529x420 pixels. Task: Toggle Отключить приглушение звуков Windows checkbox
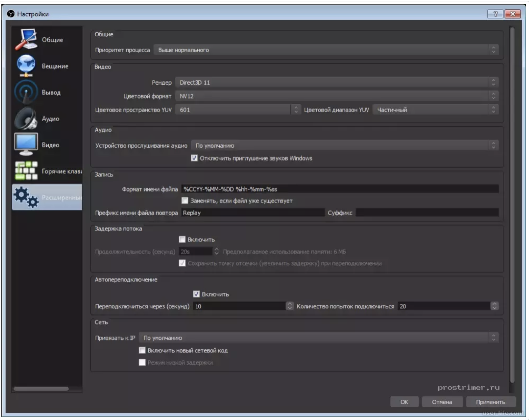[x=194, y=158]
